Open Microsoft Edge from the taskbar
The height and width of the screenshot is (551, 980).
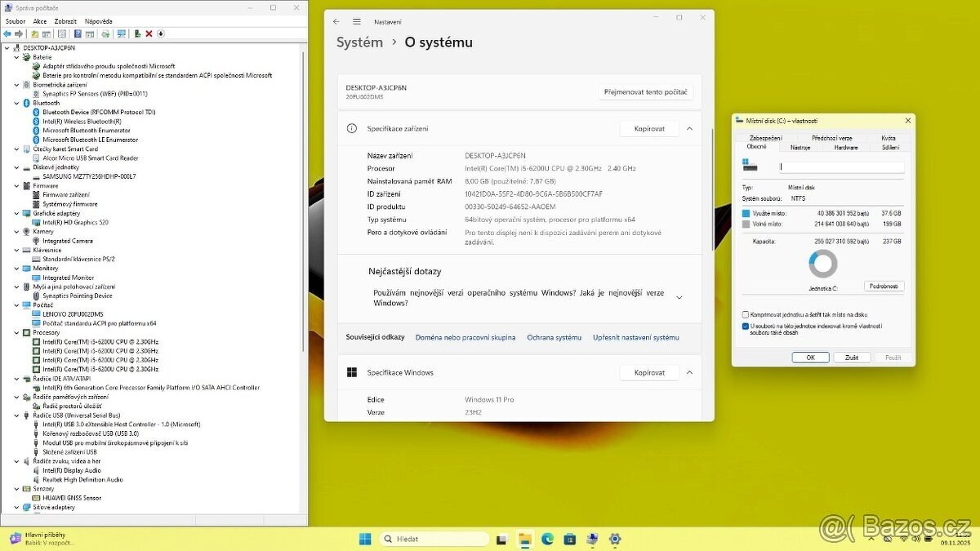tap(547, 539)
